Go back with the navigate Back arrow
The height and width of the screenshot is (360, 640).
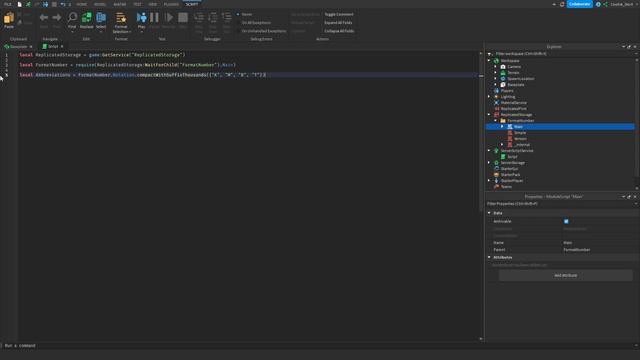(x=44, y=18)
